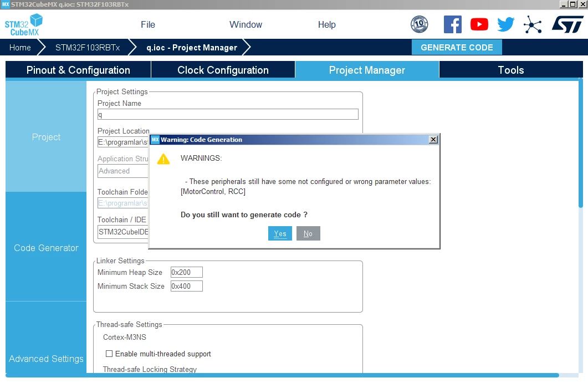Select the q.ioc - Project Manager breadcrumb
The height and width of the screenshot is (383, 588).
pyautogui.click(x=192, y=48)
